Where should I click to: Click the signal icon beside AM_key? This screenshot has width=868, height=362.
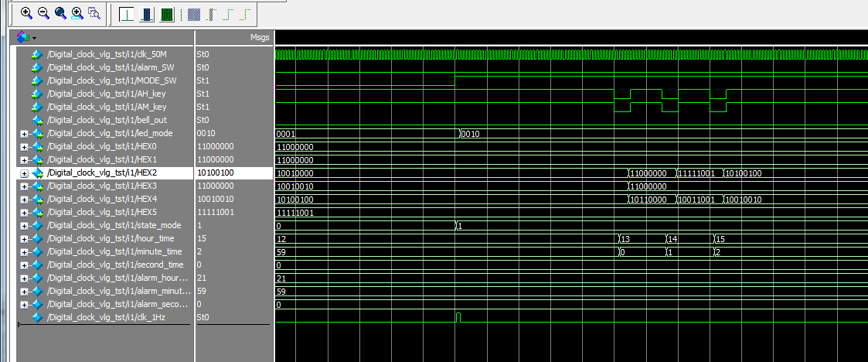point(38,107)
